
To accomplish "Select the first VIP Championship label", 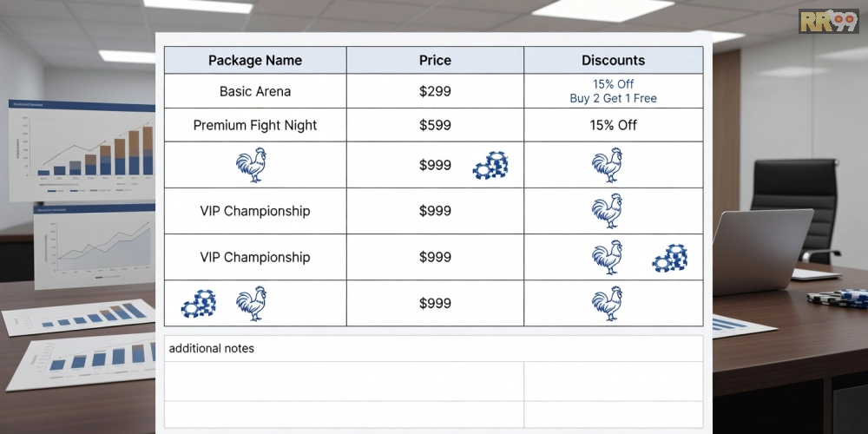I will pyautogui.click(x=255, y=211).
